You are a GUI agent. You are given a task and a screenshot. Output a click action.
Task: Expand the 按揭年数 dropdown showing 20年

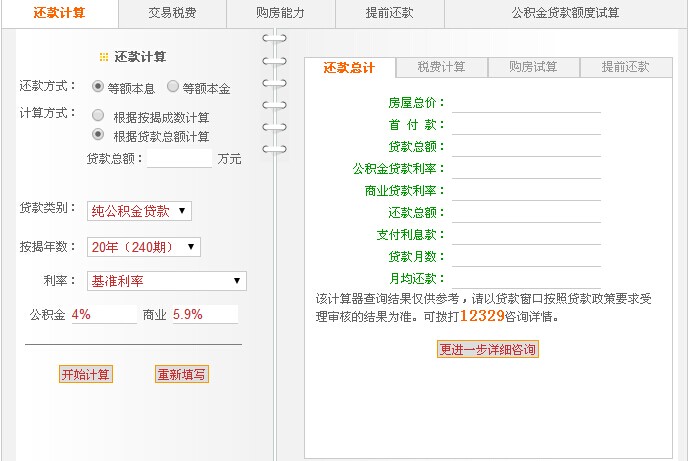click(144, 247)
